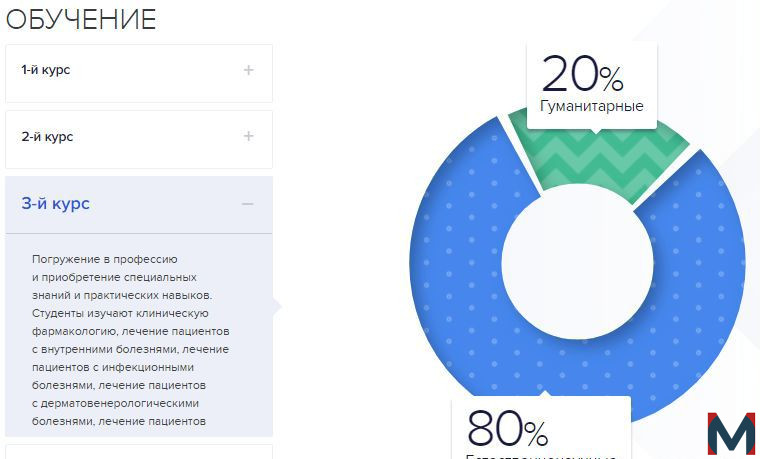Click the 80% number in bottom label
The width and height of the screenshot is (760, 459).
(507, 428)
